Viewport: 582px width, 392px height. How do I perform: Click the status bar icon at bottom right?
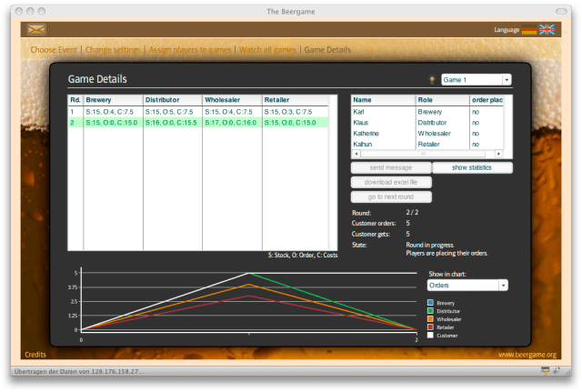(544, 371)
